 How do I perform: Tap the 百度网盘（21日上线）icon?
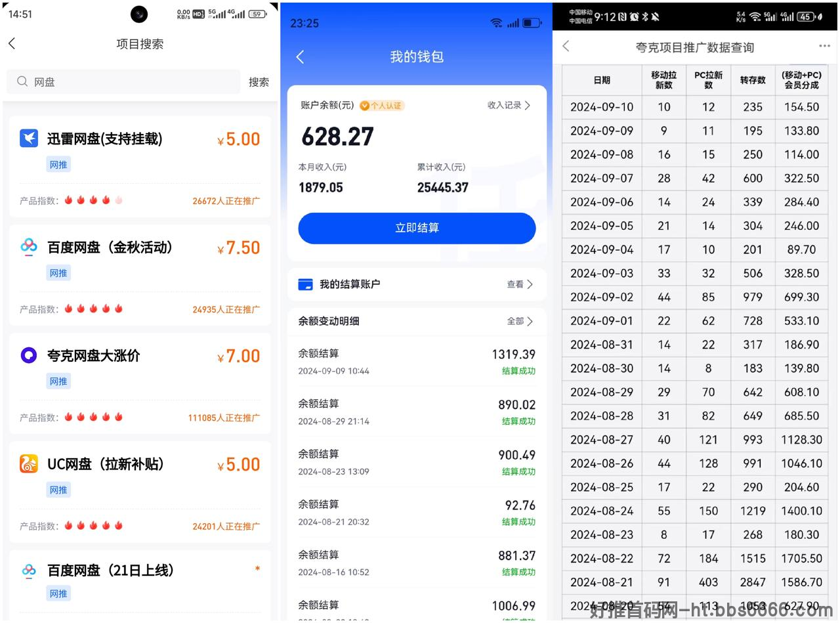click(29, 570)
